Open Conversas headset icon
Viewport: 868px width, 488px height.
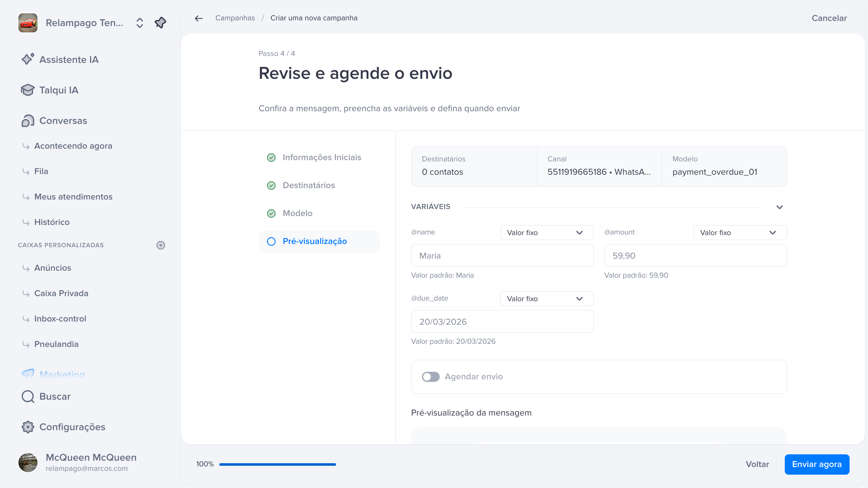click(28, 121)
